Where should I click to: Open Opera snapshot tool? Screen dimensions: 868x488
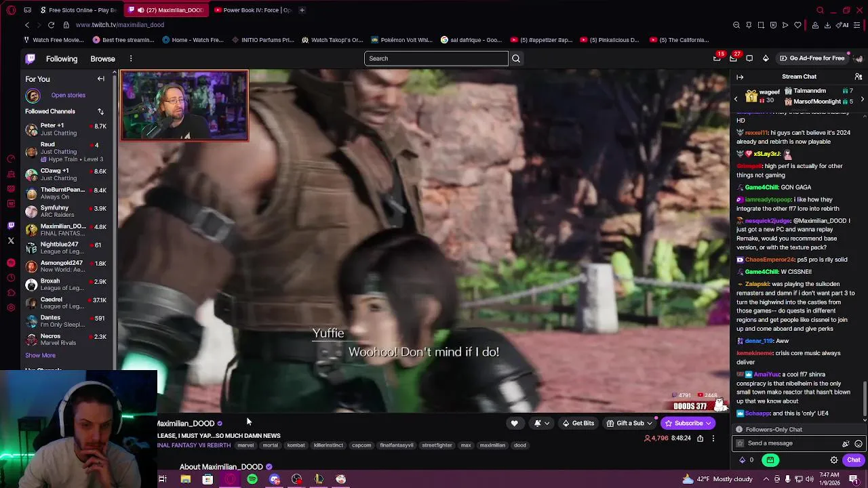click(x=761, y=25)
